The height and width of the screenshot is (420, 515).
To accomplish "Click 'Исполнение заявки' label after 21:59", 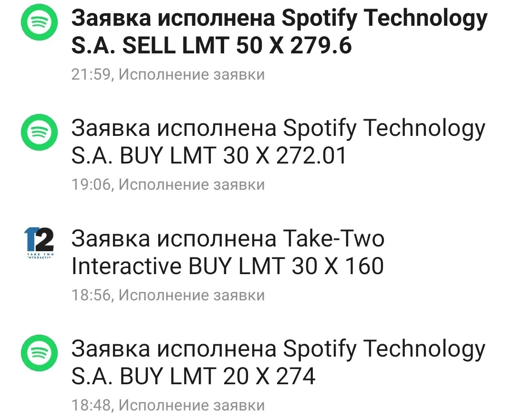I will point(192,74).
